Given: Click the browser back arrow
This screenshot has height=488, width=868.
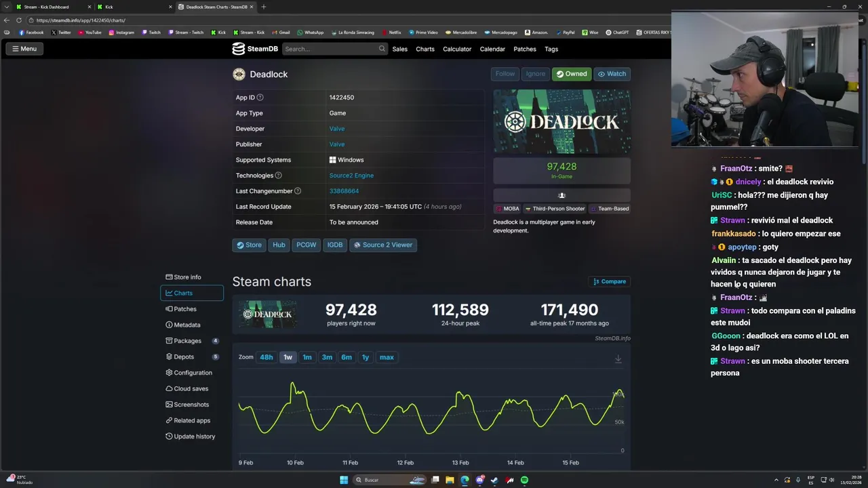Looking at the screenshot, I should pos(7,20).
